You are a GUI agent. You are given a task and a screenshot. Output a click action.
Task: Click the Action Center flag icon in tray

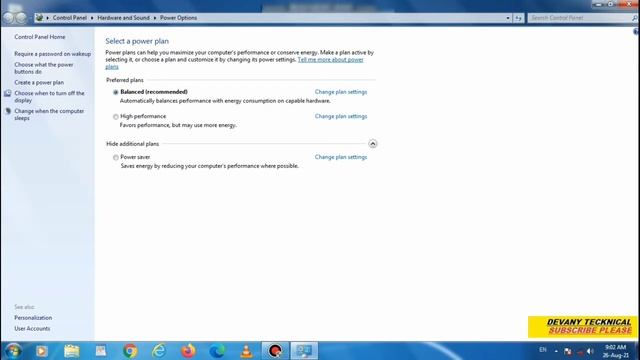click(x=568, y=351)
